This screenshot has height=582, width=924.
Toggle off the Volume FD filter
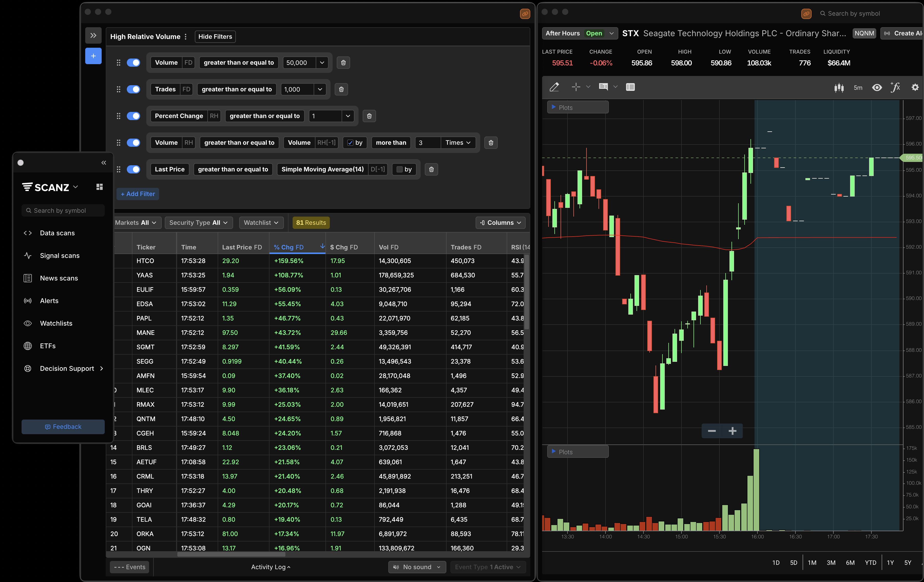133,63
